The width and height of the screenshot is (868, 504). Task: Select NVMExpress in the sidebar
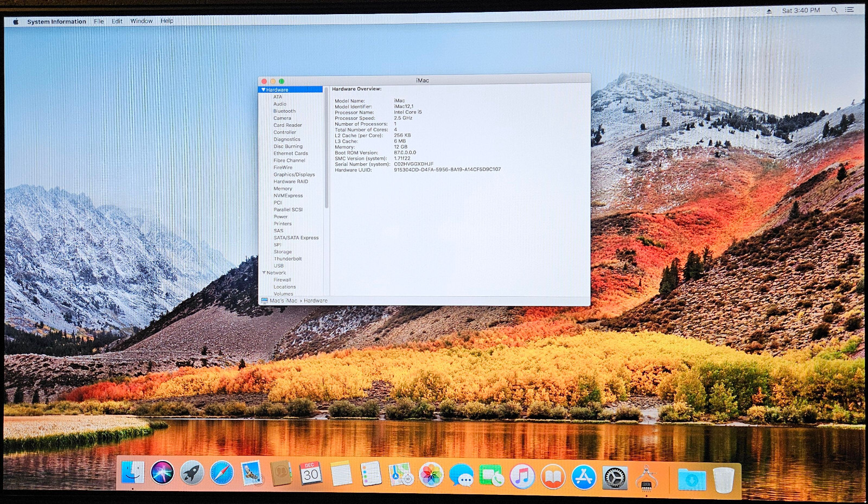(288, 196)
